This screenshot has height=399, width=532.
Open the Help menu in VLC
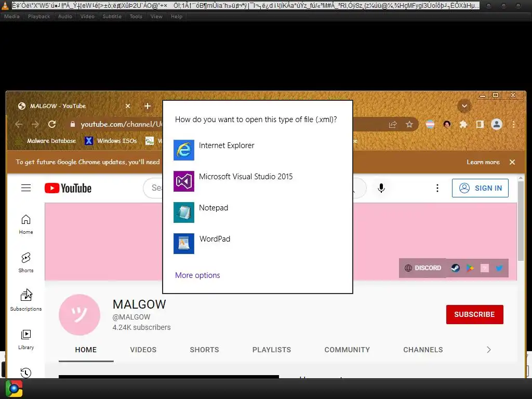(177, 16)
